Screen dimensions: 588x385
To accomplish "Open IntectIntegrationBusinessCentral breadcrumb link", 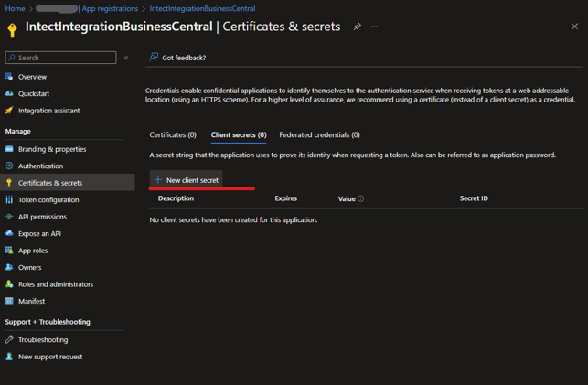I will pos(202,8).
